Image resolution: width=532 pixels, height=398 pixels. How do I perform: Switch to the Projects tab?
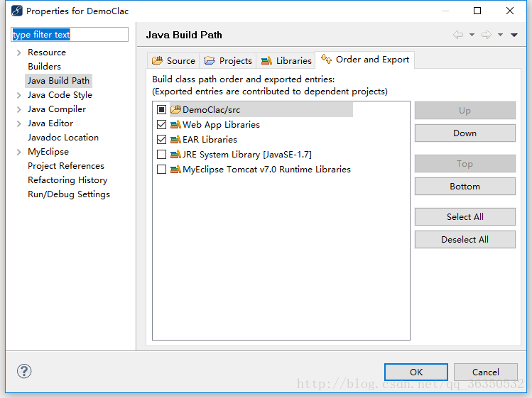pyautogui.click(x=228, y=61)
